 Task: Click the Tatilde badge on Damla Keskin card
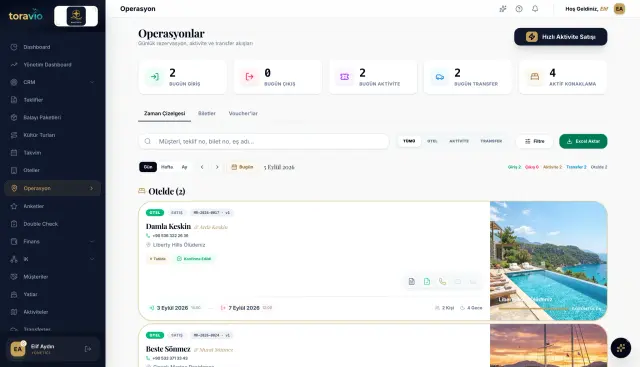tap(157, 259)
